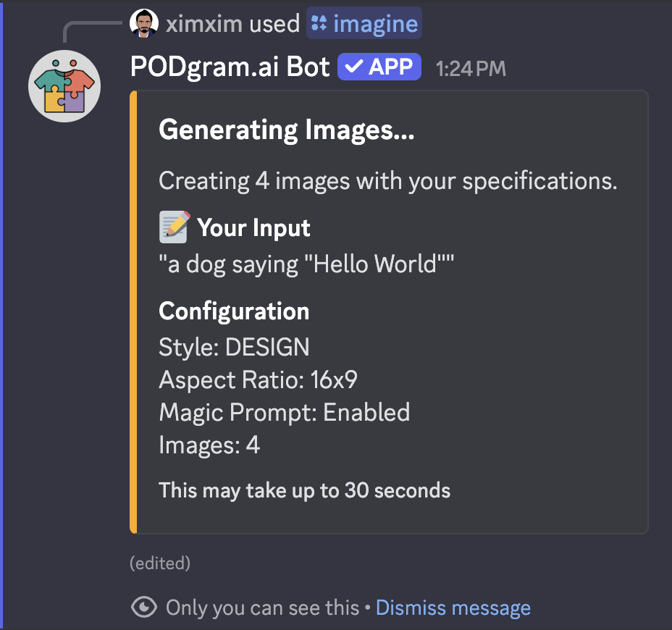Click the quoted dog prompt text
This screenshot has height=630, width=672.
point(306,264)
